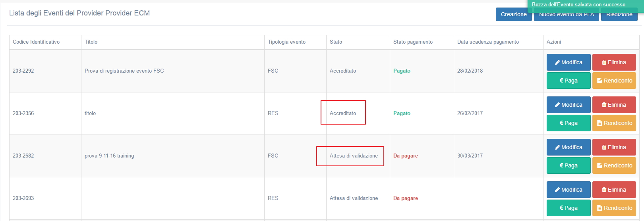Select the row titled Prova di registrazione evento FSC
This screenshot has height=221, width=644.
pos(124,71)
